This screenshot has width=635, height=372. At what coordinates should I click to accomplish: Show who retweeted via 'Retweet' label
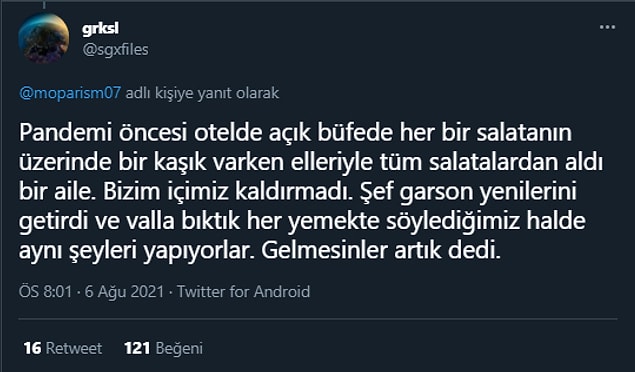coord(74,348)
